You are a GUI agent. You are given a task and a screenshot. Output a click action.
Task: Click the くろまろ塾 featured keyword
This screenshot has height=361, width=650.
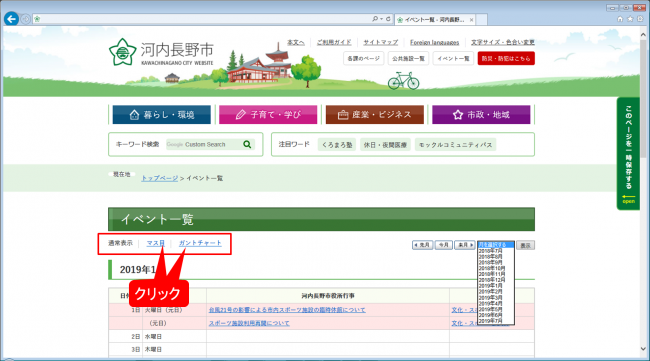pyautogui.click(x=337, y=145)
